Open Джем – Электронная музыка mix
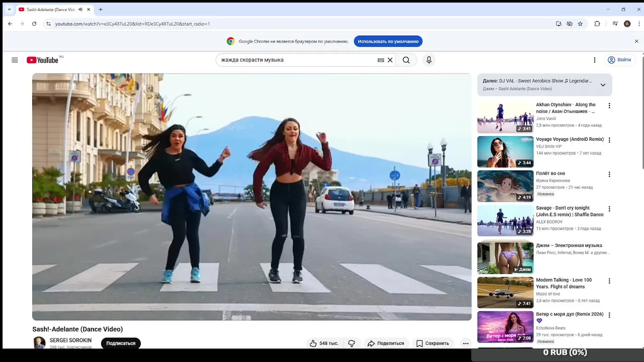 (x=569, y=246)
